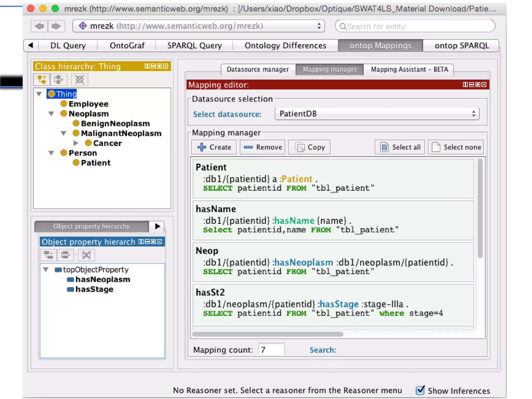Click delete object property icon
The width and height of the screenshot is (532, 399).
click(86, 255)
